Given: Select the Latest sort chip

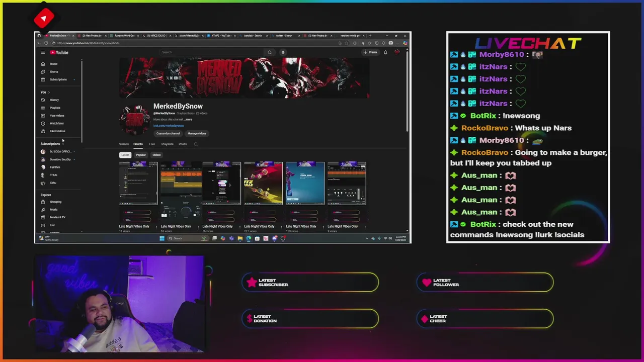Looking at the screenshot, I should point(125,155).
